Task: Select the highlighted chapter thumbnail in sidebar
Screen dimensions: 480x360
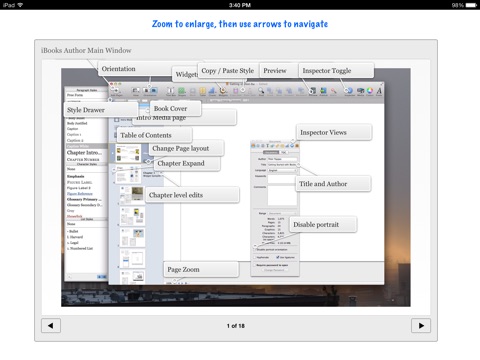Action: point(128,153)
